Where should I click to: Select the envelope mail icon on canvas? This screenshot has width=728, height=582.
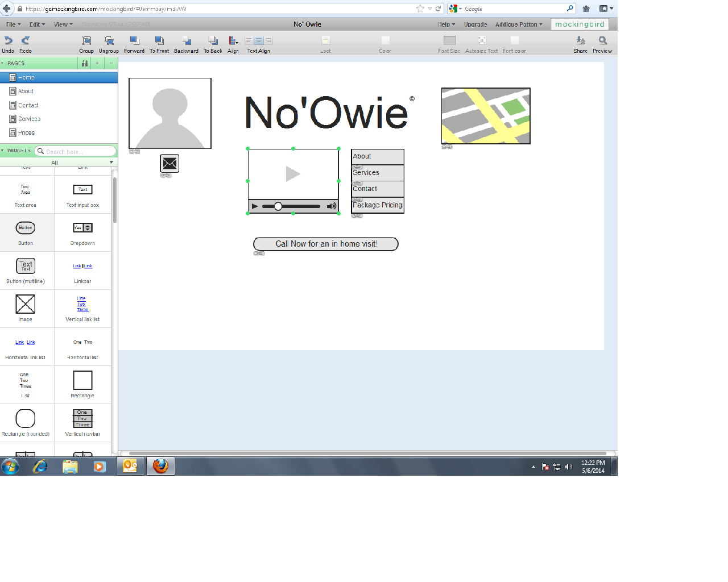point(169,164)
